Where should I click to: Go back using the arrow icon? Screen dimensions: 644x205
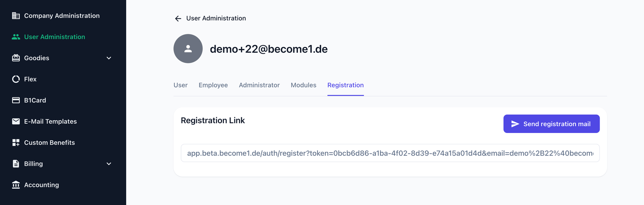tap(178, 18)
